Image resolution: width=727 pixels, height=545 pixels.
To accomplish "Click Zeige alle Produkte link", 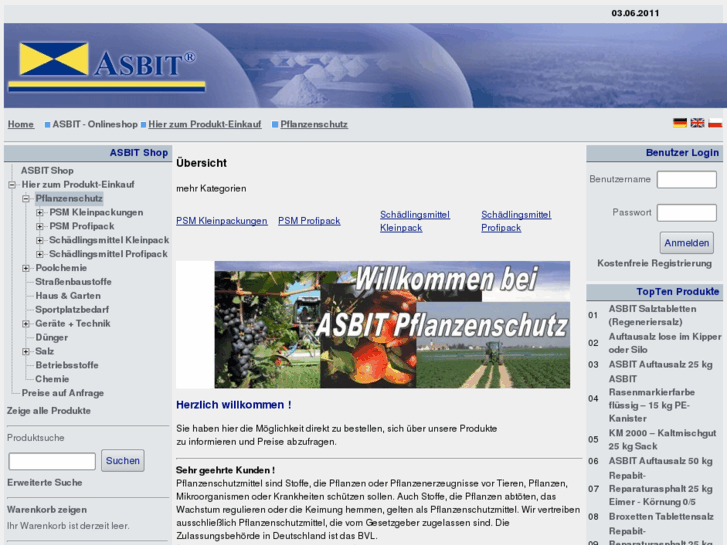I will pyautogui.click(x=49, y=411).
